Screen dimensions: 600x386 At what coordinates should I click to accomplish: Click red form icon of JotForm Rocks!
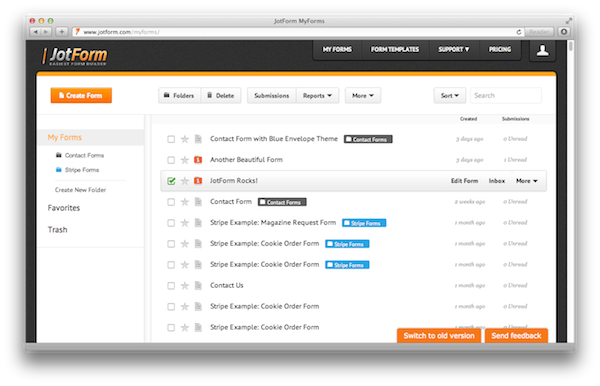[x=198, y=181]
